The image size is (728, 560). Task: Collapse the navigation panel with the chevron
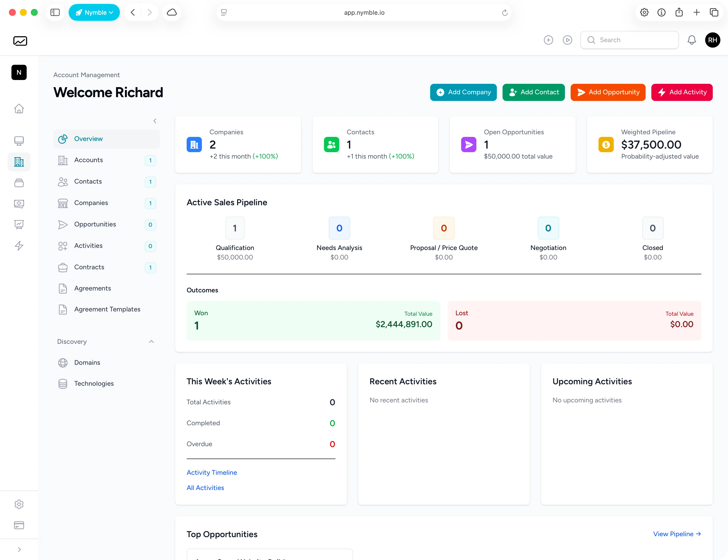click(155, 121)
